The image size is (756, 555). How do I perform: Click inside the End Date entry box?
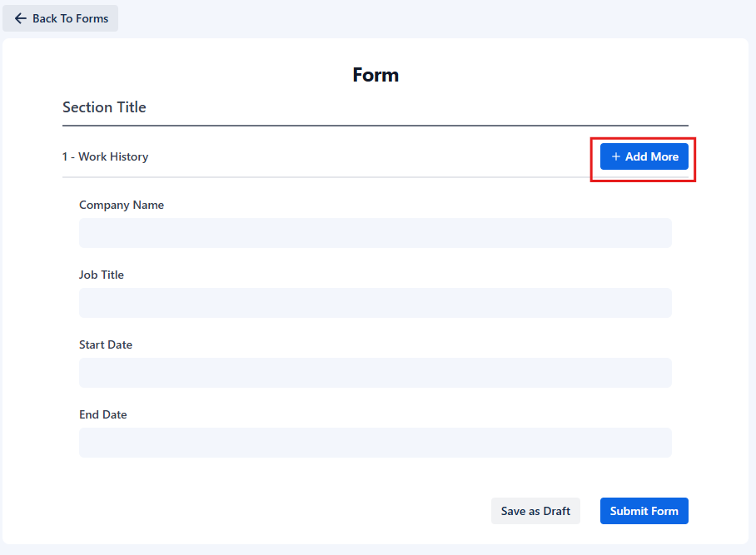pos(375,443)
